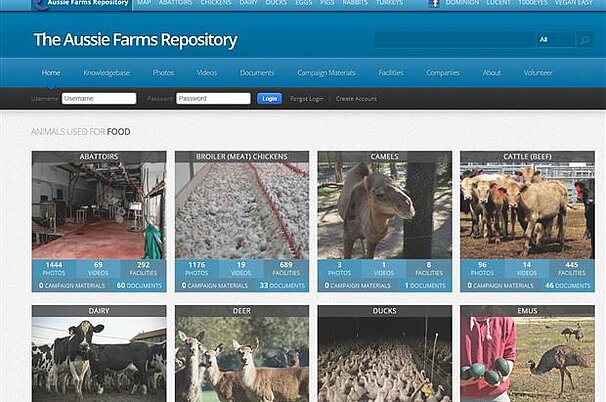Click the site search input field
This screenshot has height=402, width=606.
tap(452, 40)
